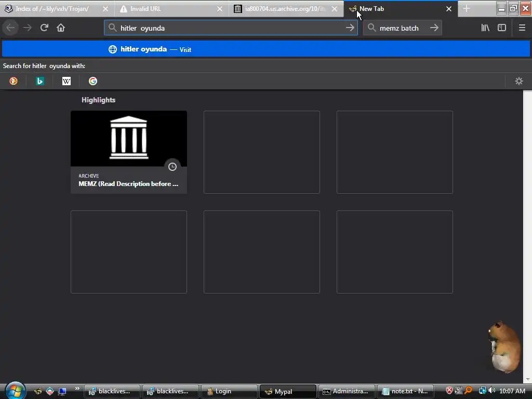Click the memz batch search field
The image size is (532, 399).
tap(403, 28)
